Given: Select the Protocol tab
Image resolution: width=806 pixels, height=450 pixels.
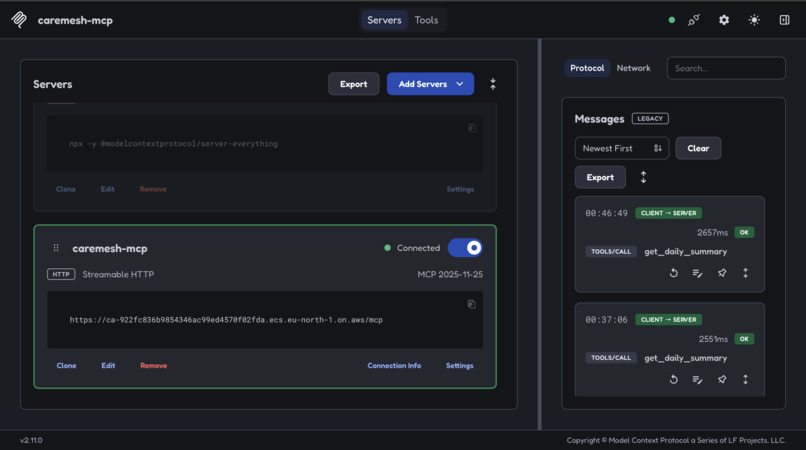Looking at the screenshot, I should pos(587,68).
